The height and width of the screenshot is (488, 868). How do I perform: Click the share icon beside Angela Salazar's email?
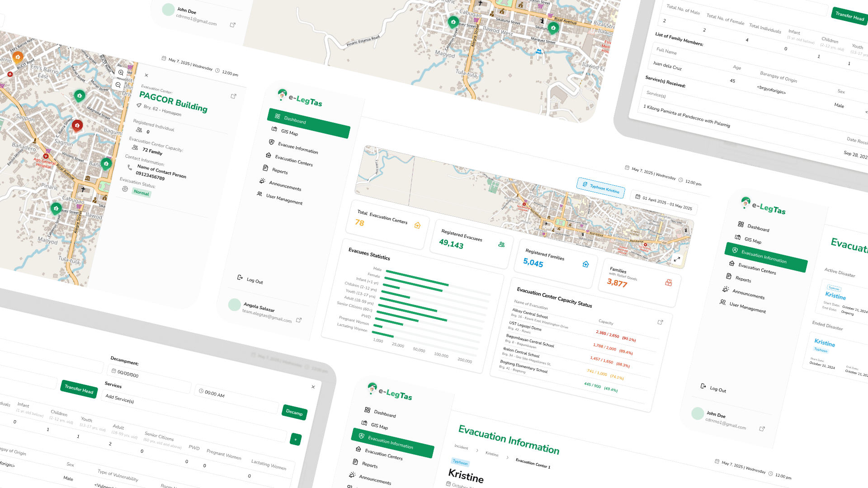click(x=299, y=320)
